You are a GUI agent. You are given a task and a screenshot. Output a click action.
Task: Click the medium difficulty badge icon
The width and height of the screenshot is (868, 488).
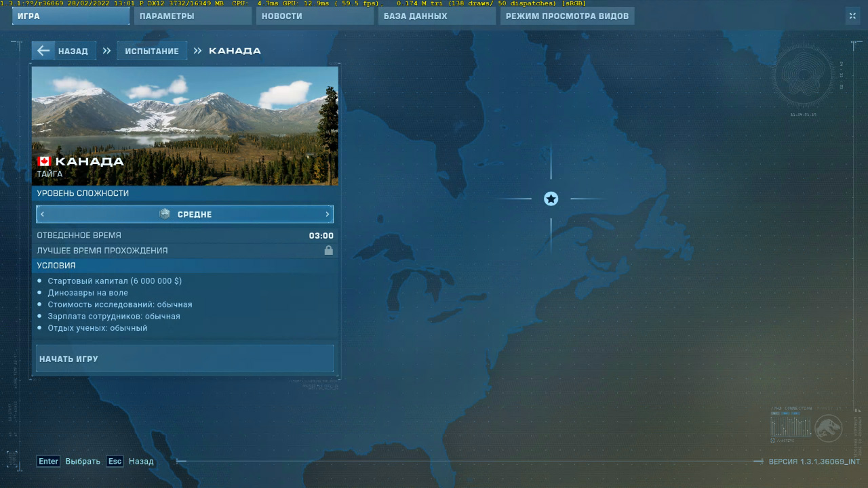tap(165, 214)
